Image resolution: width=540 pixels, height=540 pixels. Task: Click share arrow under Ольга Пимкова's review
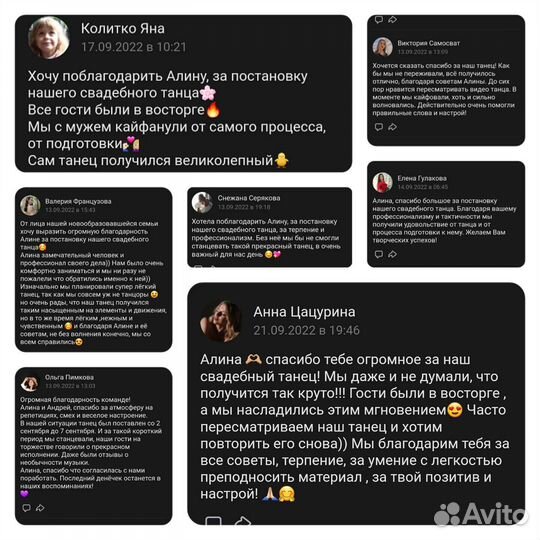pyautogui.click(x=40, y=508)
